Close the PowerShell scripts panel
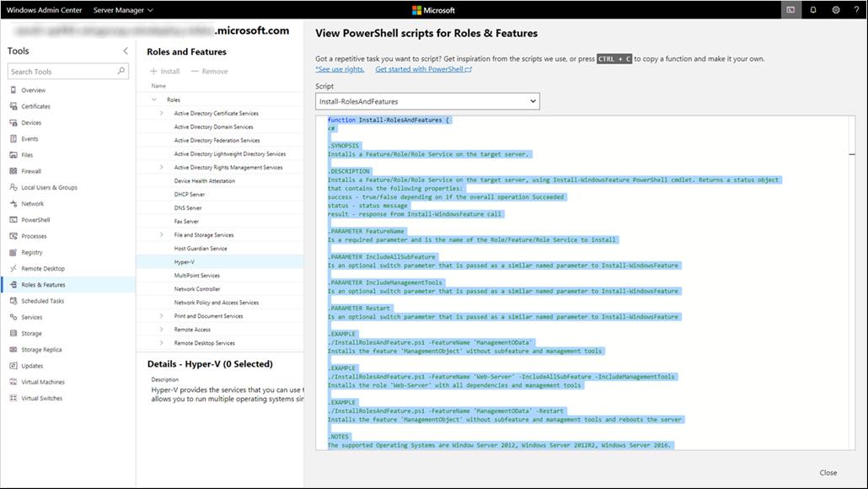868x489 pixels. click(x=828, y=472)
